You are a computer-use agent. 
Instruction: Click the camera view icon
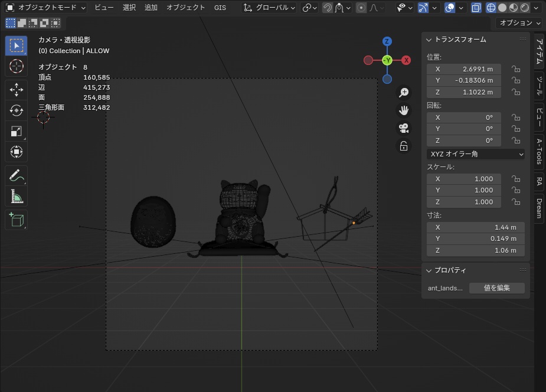[x=404, y=128]
